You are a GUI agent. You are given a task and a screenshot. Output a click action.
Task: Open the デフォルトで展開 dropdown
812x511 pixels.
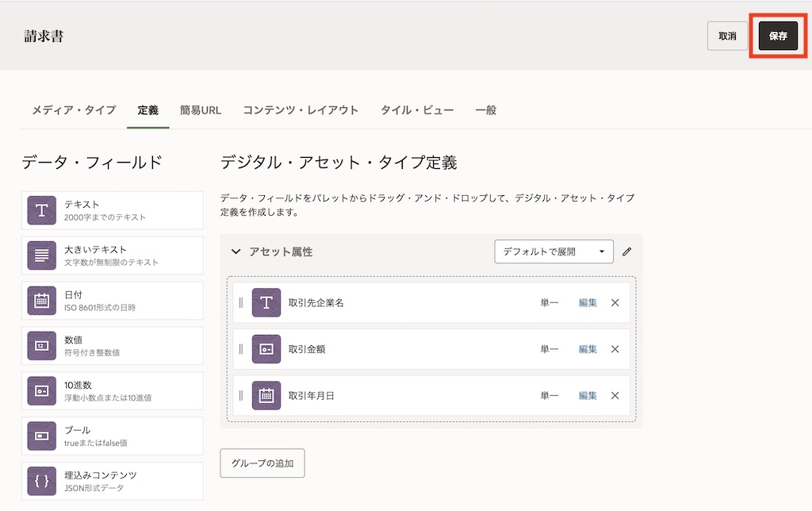553,252
